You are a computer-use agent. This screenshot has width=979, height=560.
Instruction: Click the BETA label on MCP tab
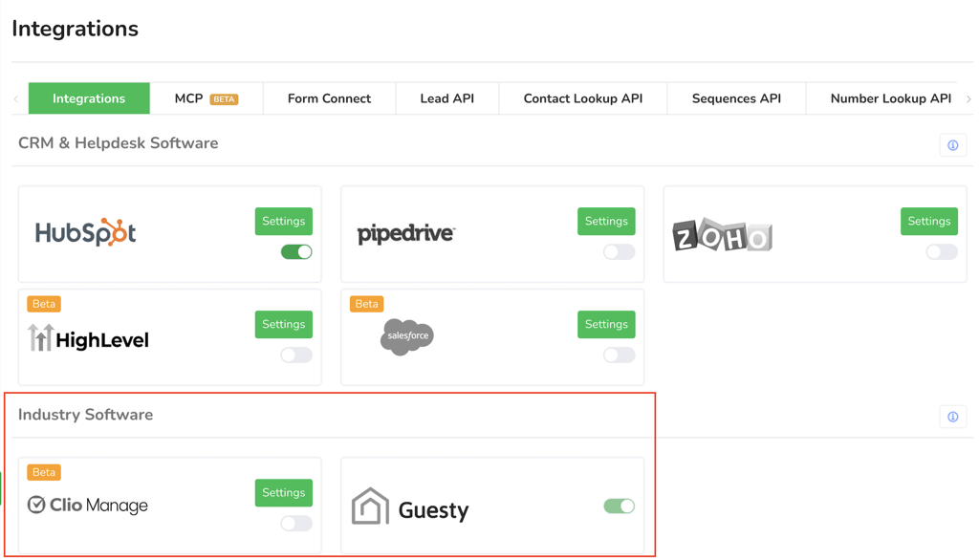(x=224, y=99)
